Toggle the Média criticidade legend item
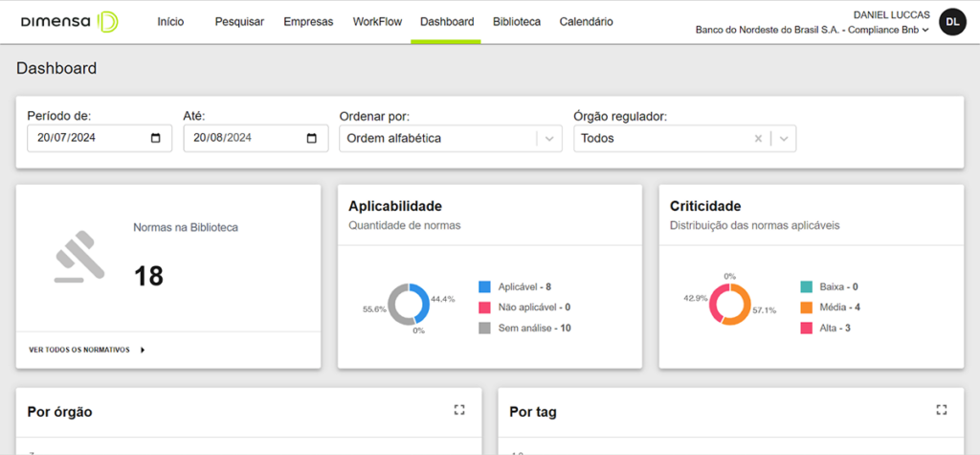The height and width of the screenshot is (455, 980). point(833,307)
